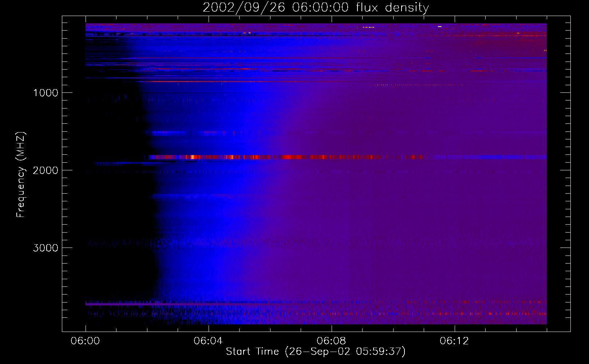Click the "Start Time (26-Sep-02 05:59:37)" x-axis label

316,352
